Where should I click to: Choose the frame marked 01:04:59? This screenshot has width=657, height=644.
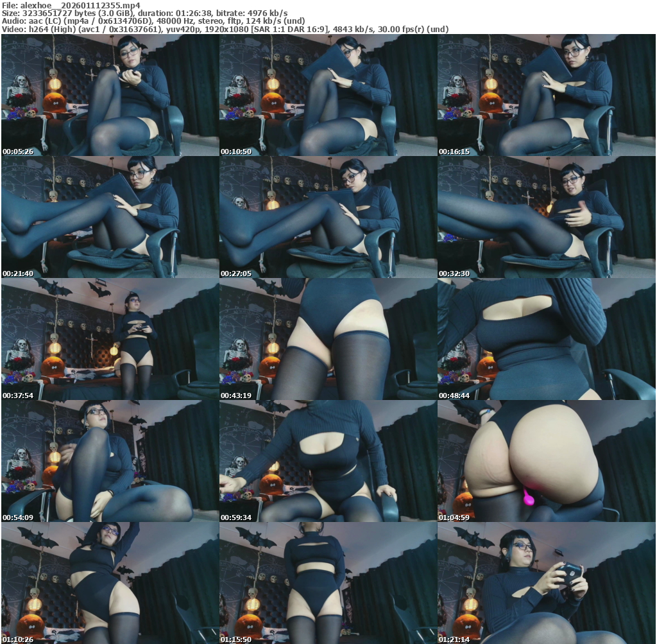click(x=547, y=461)
